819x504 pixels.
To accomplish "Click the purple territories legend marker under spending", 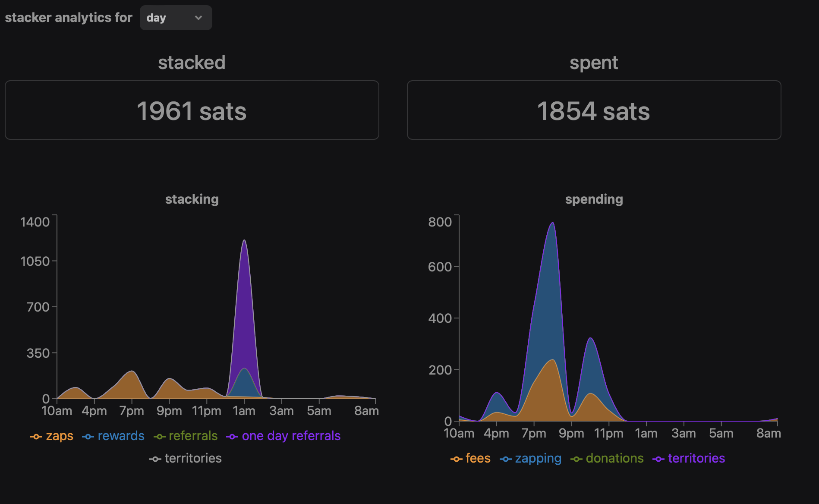I will click(x=658, y=459).
